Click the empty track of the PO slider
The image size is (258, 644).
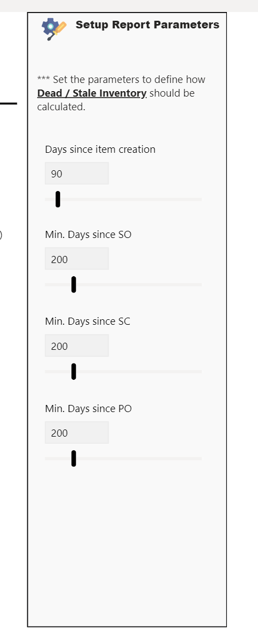(x=139, y=458)
